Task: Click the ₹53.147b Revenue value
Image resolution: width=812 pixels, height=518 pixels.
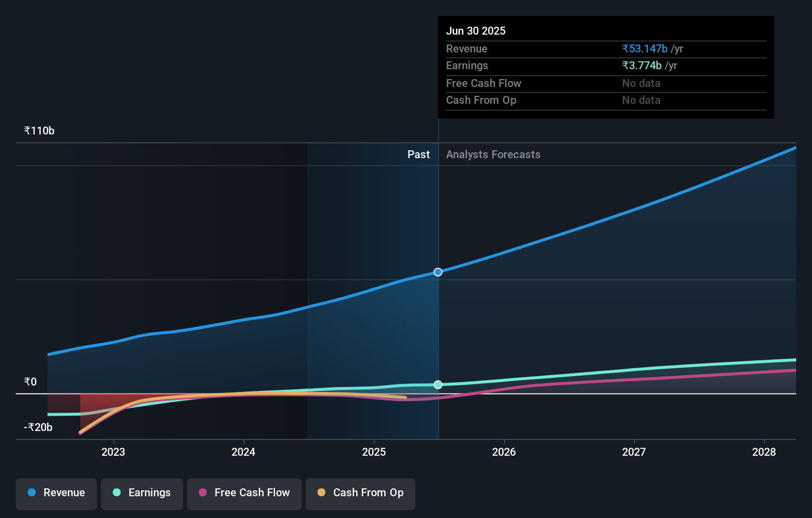Action: coord(644,48)
